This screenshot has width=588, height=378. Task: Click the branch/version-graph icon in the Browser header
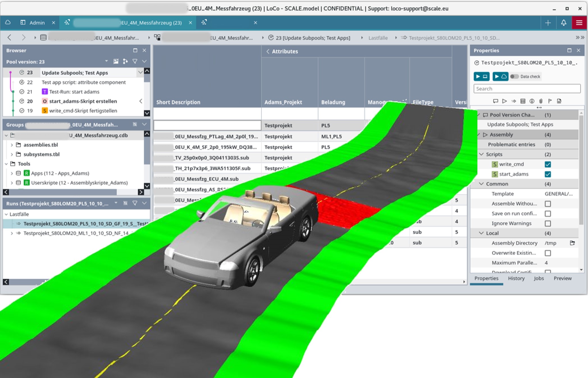click(125, 61)
